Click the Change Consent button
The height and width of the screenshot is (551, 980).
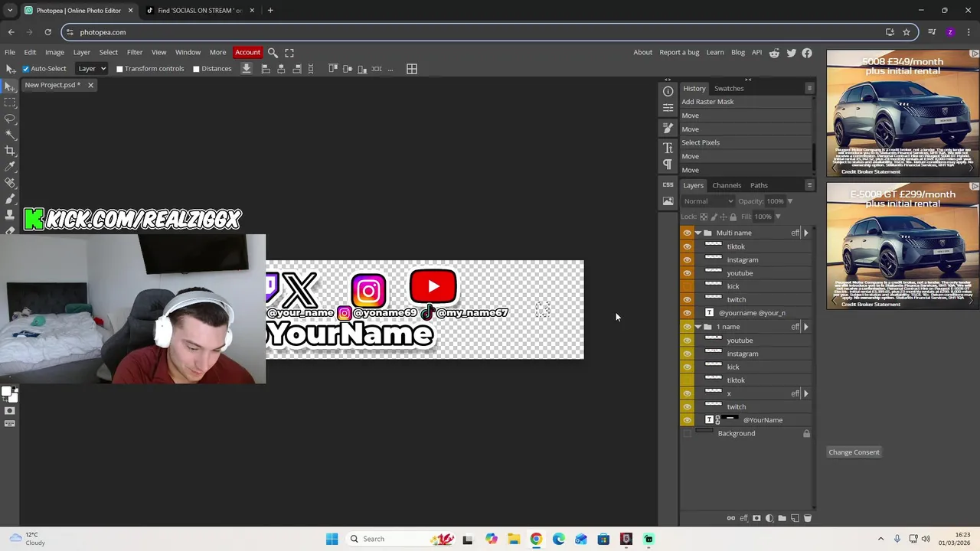pyautogui.click(x=854, y=452)
